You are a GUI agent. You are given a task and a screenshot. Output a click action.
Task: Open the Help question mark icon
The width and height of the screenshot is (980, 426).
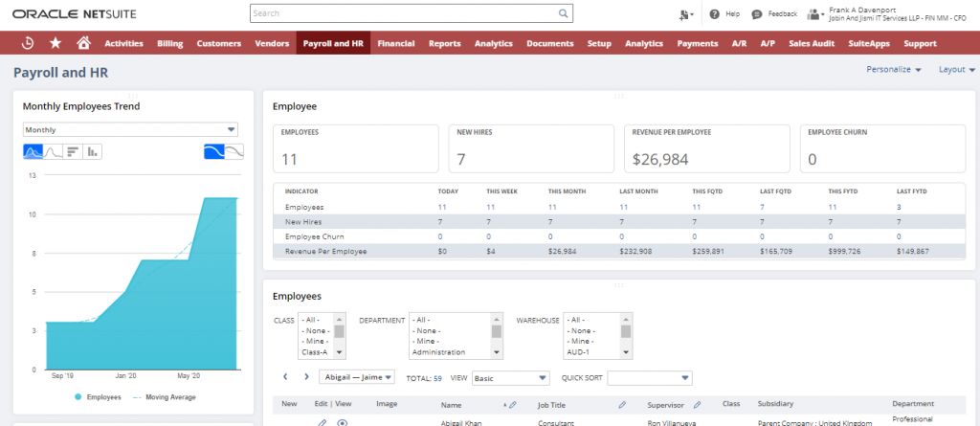[x=714, y=14]
